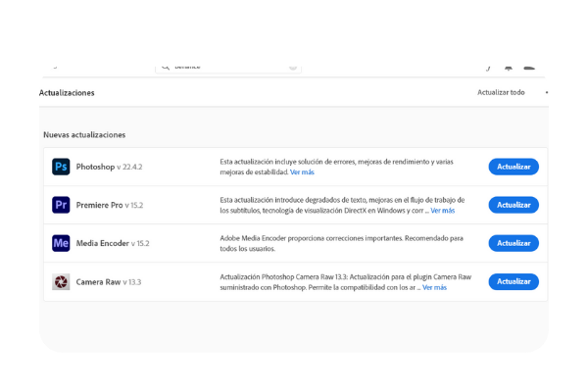Update Premiere Pro with its Actualizar button

(x=514, y=205)
